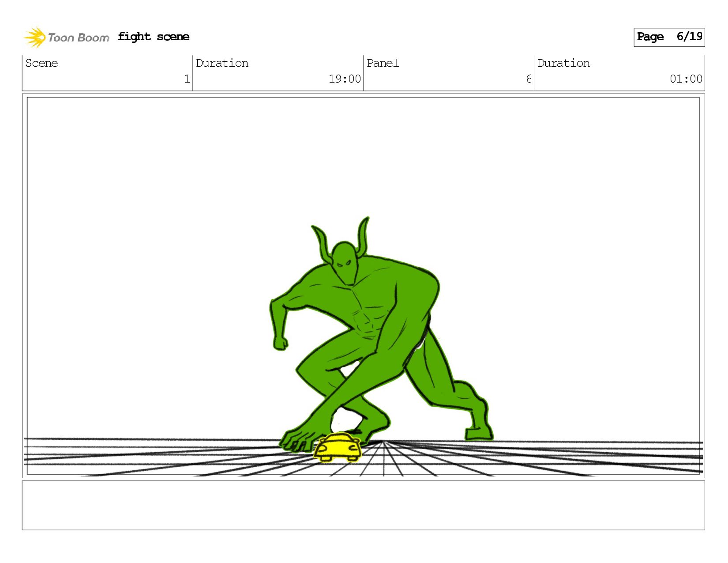Image resolution: width=728 pixels, height=563 pixels.
Task: Click the scene Duration 19:00 value
Action: coord(345,79)
